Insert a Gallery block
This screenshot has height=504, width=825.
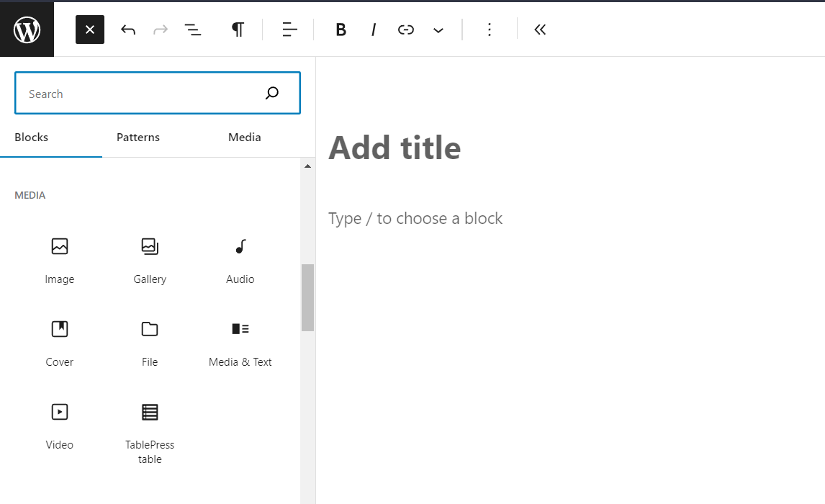[x=150, y=260]
